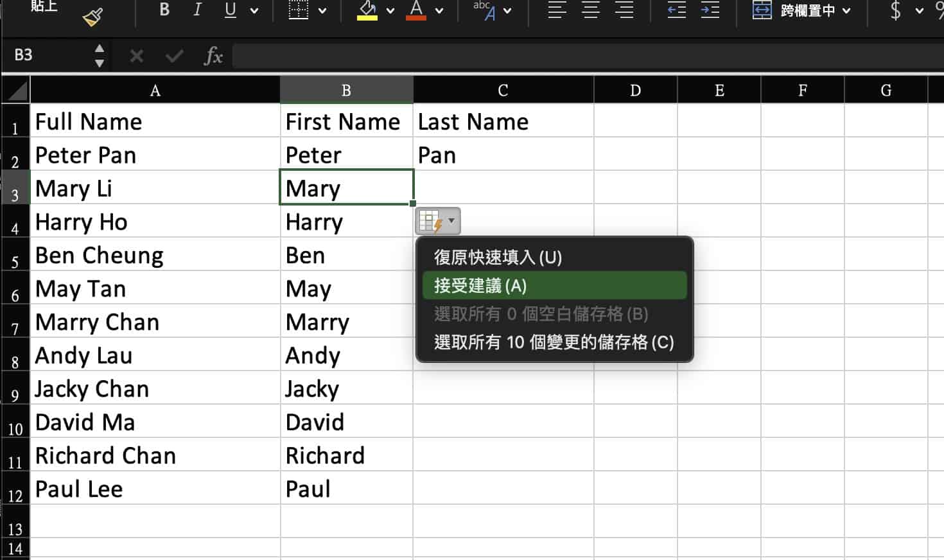Open the Insert Function (fx) icon
944x560 pixels.
click(212, 56)
